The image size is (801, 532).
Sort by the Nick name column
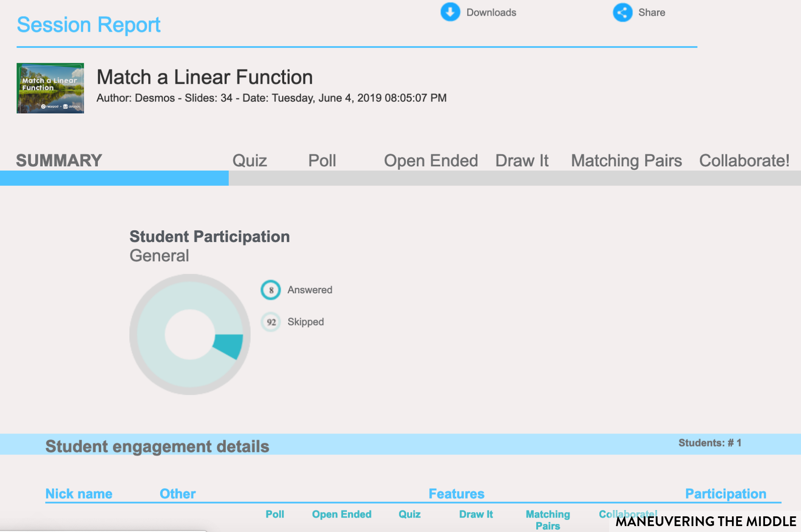tap(79, 493)
